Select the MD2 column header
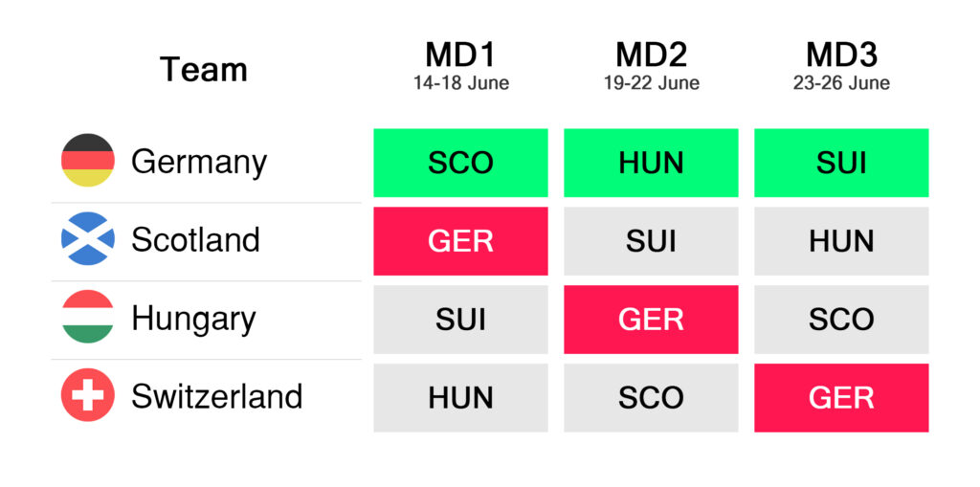Image resolution: width=980 pixels, height=487 pixels. point(651,55)
